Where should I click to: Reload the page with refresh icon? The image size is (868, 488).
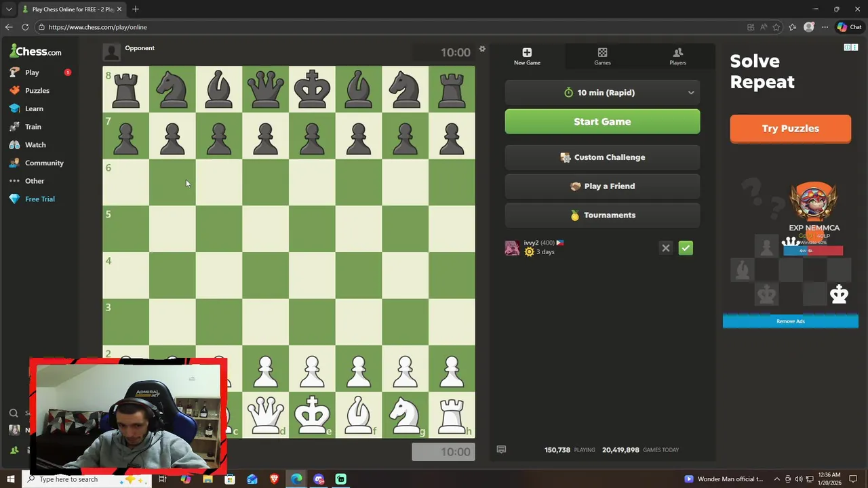25,27
